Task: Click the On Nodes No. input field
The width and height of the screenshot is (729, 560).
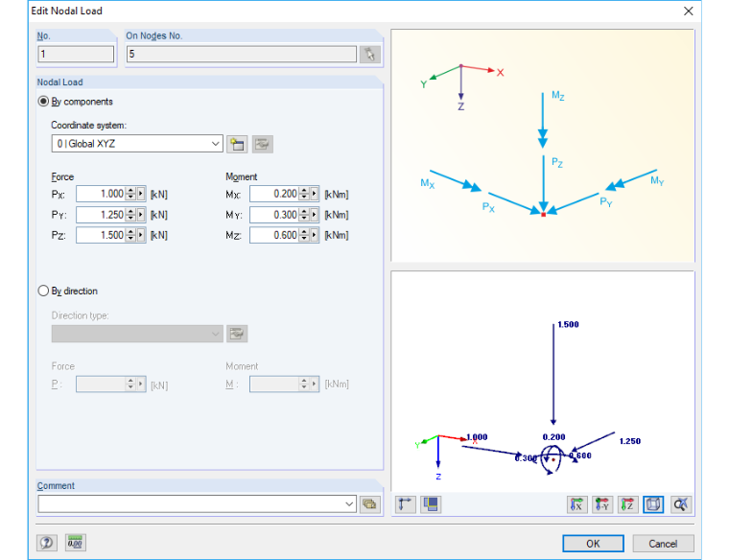Action: pos(242,54)
